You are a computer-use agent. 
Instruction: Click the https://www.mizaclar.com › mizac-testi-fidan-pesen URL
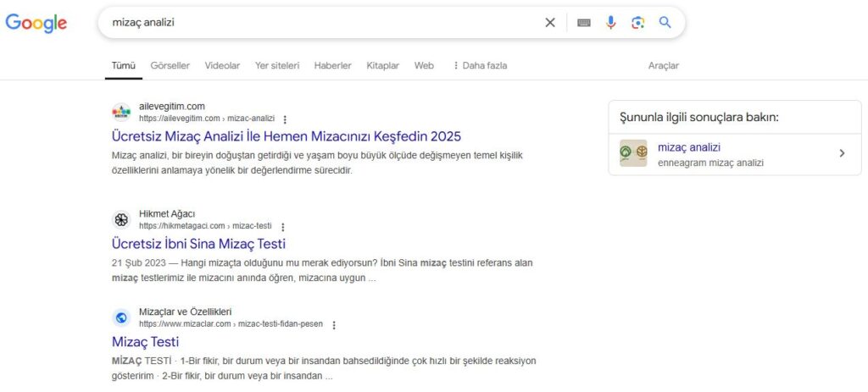coord(231,324)
